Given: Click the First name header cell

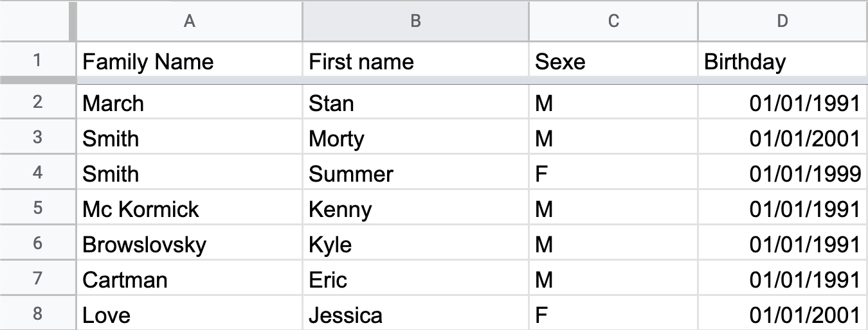Looking at the screenshot, I should point(415,61).
